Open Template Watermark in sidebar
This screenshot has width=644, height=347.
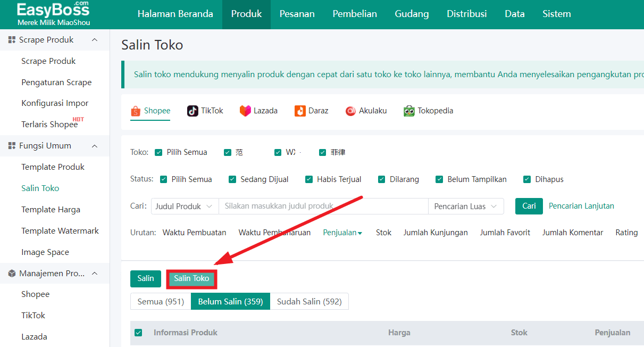click(60, 231)
